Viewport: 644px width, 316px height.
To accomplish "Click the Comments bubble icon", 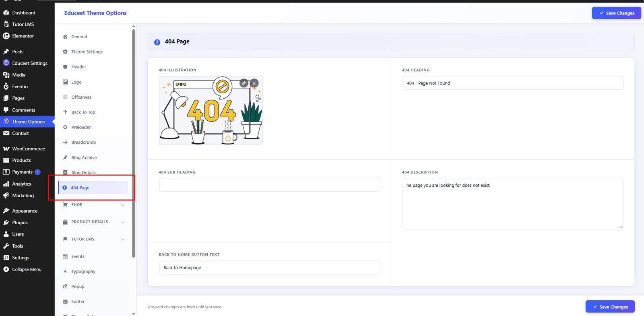I will click(6, 110).
